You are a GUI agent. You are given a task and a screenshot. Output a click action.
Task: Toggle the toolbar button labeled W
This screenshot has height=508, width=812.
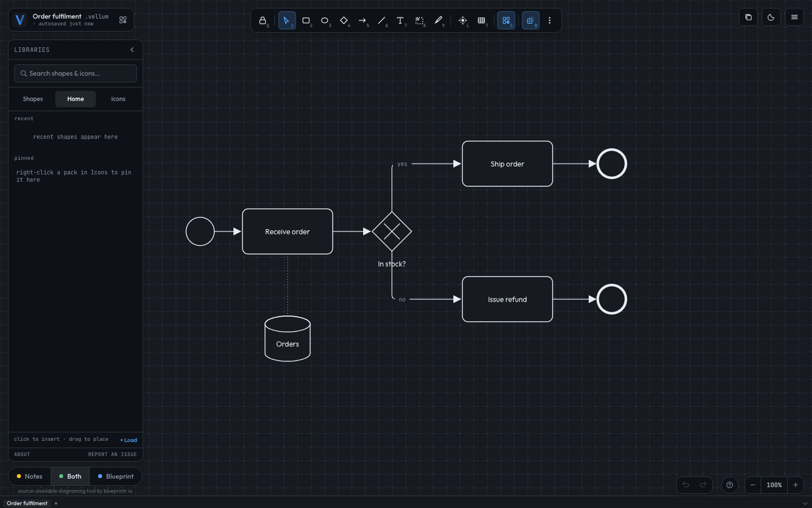(531, 21)
